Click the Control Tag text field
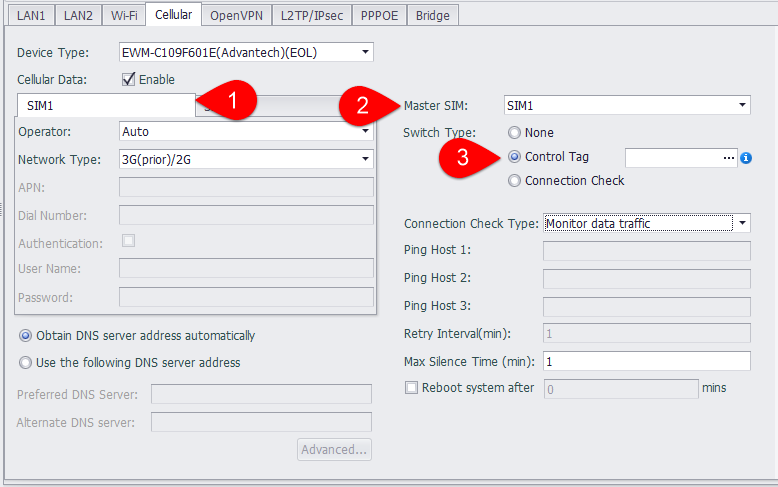Screen dimensions: 778x487 [670, 157]
